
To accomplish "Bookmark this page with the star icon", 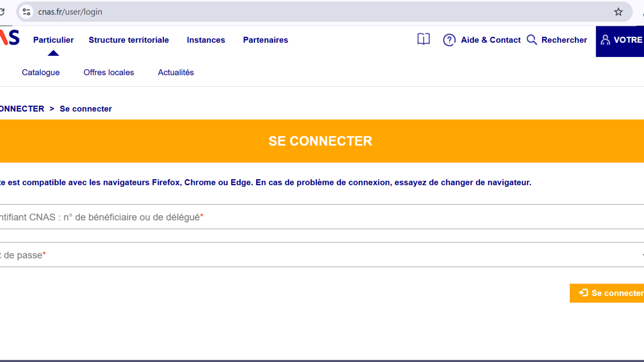I will pos(618,12).
